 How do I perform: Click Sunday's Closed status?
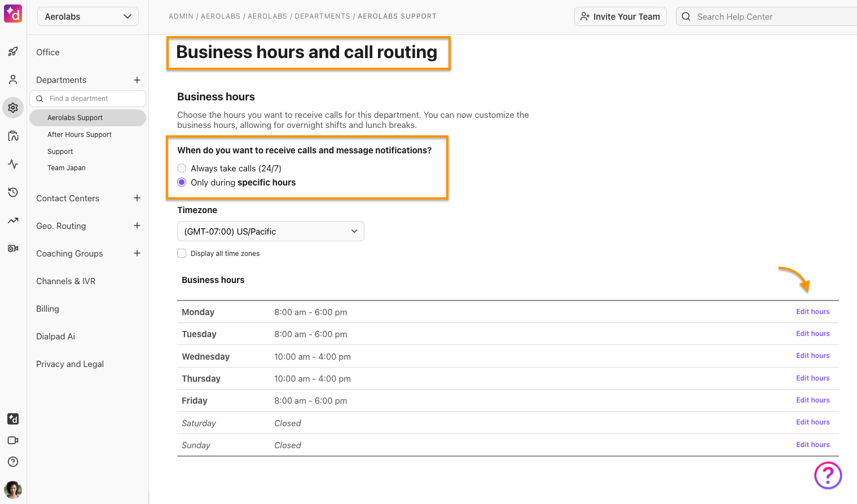tap(288, 445)
